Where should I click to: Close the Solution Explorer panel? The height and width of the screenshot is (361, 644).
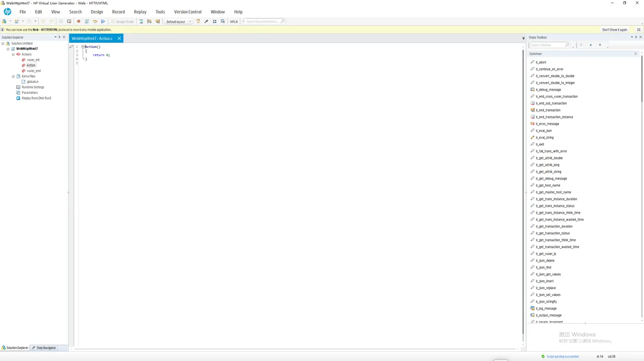pyautogui.click(x=64, y=37)
